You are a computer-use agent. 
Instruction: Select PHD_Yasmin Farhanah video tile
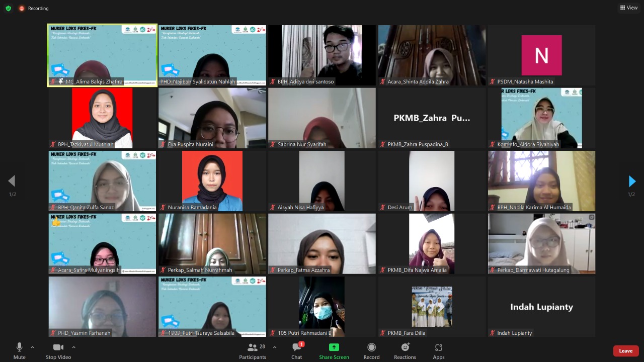point(102,307)
